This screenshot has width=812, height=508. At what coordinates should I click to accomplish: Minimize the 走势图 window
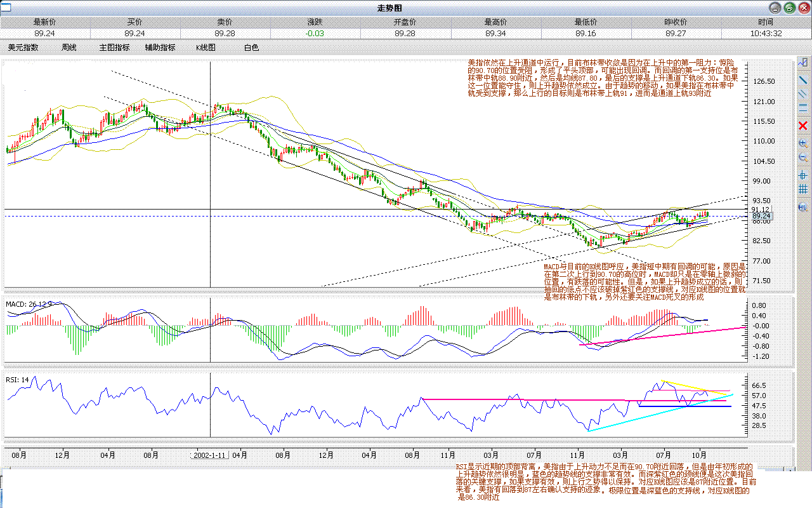(x=775, y=8)
